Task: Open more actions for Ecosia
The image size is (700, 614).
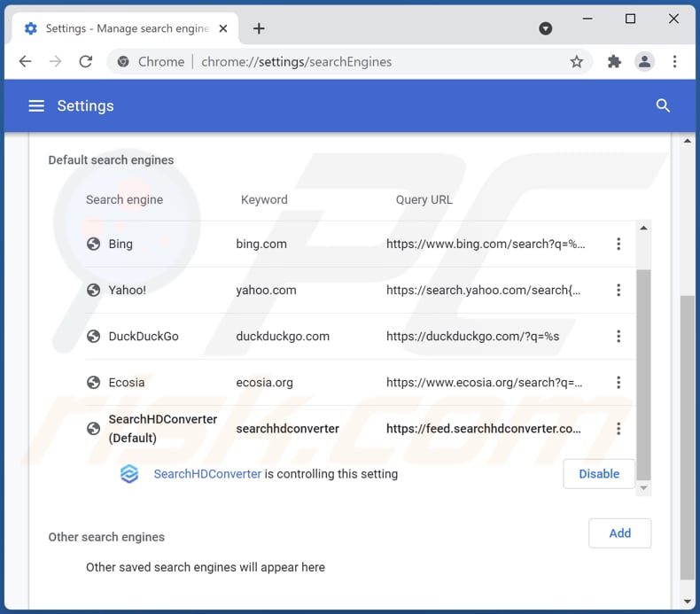Action: 618,383
